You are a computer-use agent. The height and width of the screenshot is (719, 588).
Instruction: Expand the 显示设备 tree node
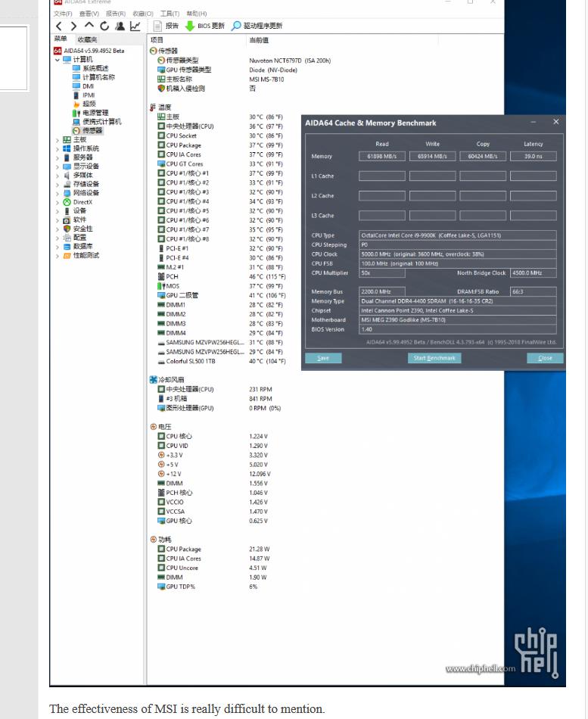tap(58, 167)
